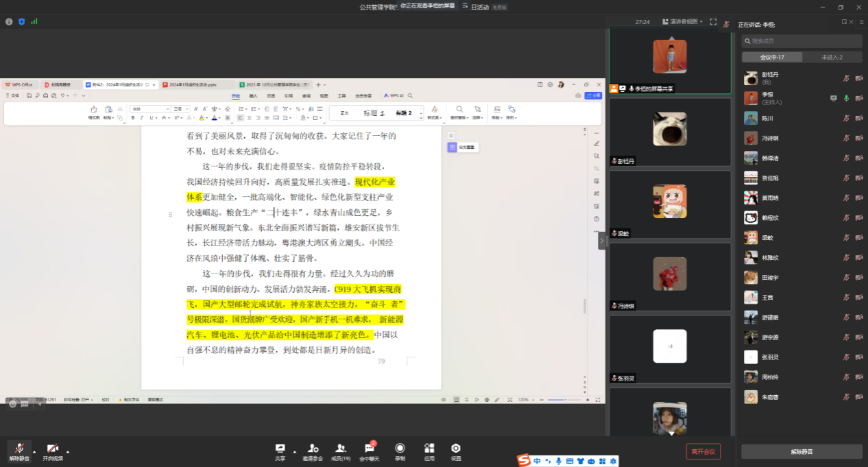Click the signal strength network icon
868x467 pixels.
pos(34,22)
